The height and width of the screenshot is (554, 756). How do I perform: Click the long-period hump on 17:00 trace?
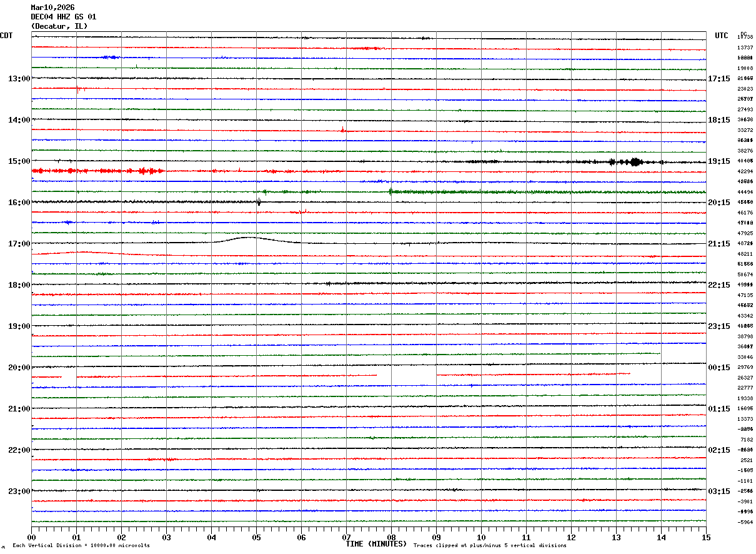[x=250, y=239]
